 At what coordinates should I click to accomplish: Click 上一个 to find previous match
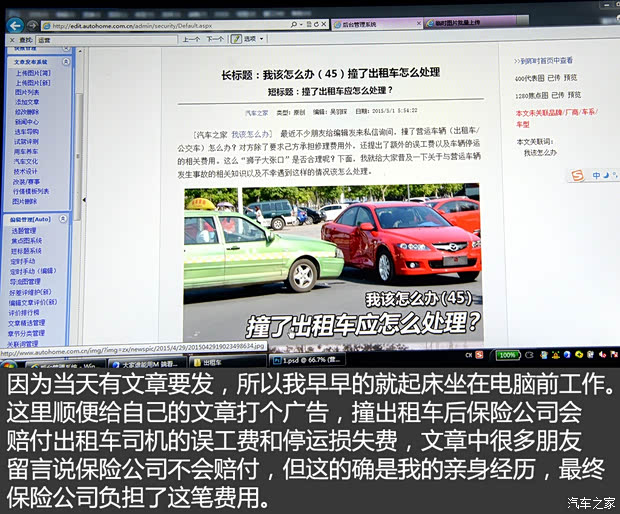(191, 39)
